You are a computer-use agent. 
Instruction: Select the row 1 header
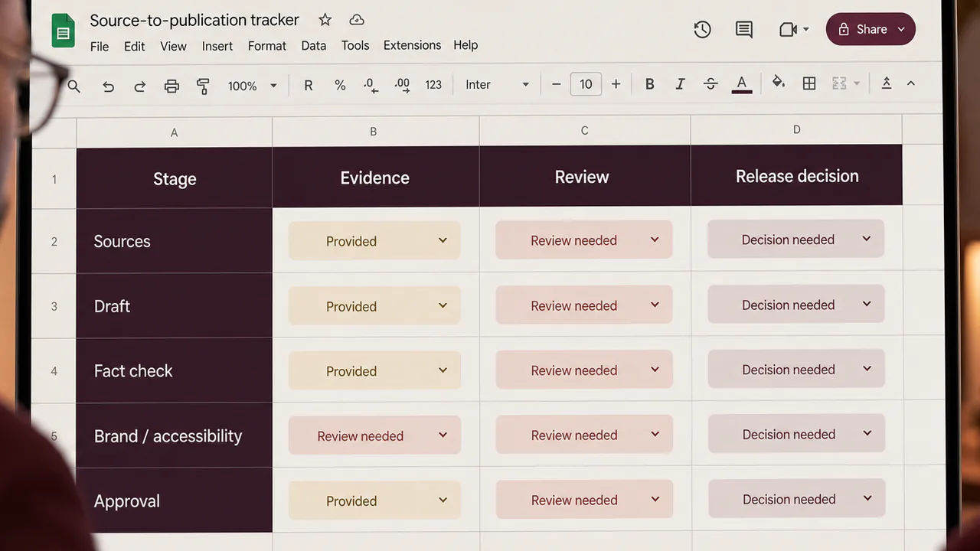[x=54, y=179]
